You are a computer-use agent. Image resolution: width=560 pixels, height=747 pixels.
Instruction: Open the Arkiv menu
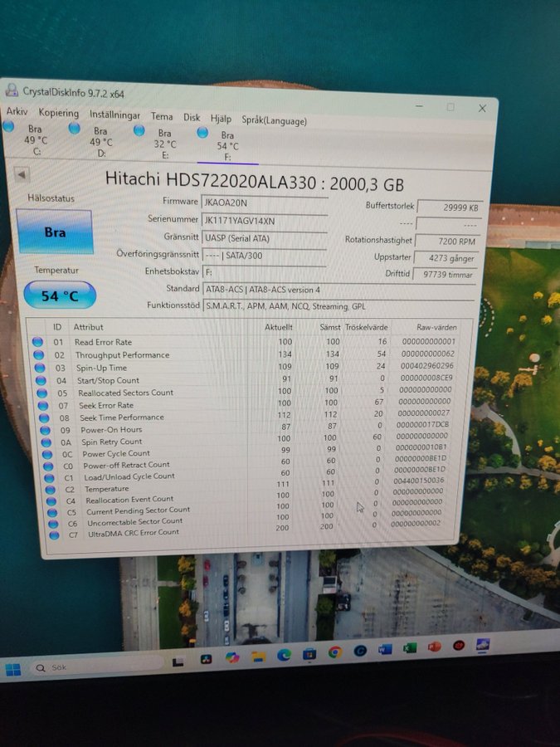(17, 111)
